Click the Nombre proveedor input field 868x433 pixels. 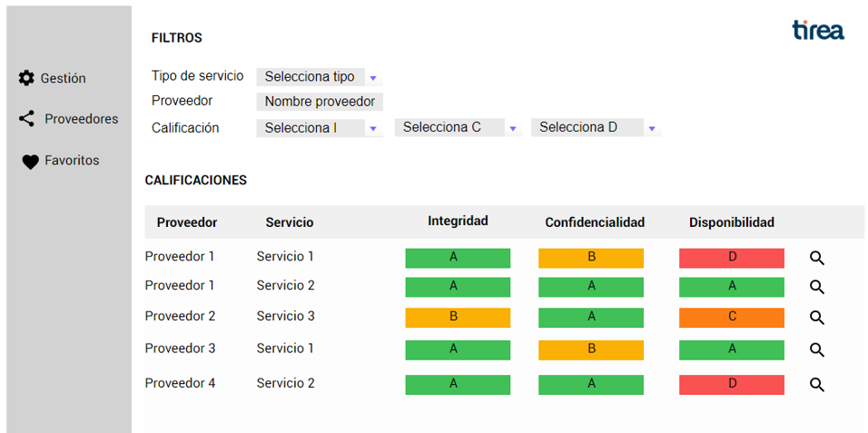pyautogui.click(x=320, y=103)
